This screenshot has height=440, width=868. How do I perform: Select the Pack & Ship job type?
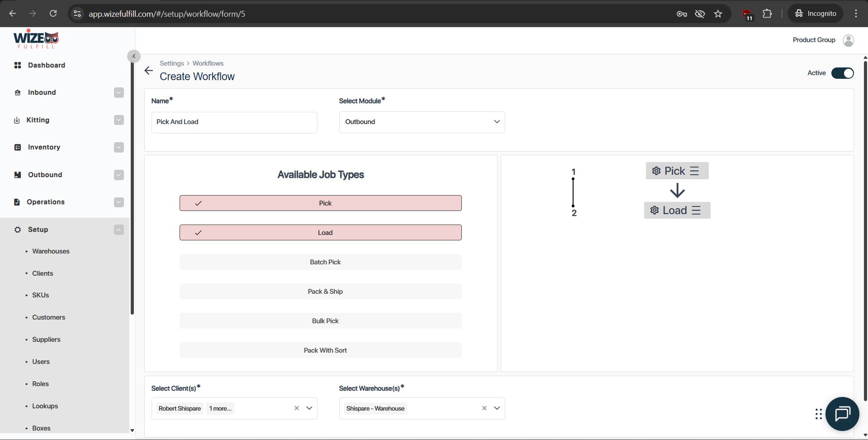[x=321, y=292]
